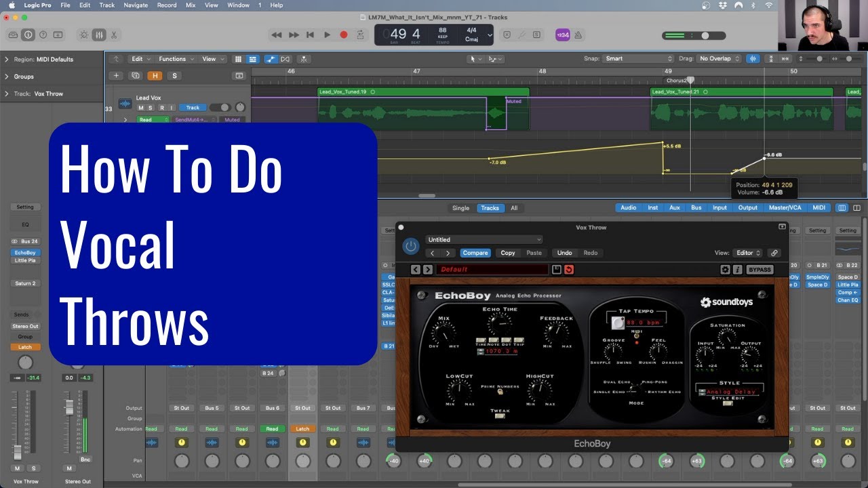Enable the grid view icon in Tracks toolbar
868x488 pixels.
click(237, 59)
